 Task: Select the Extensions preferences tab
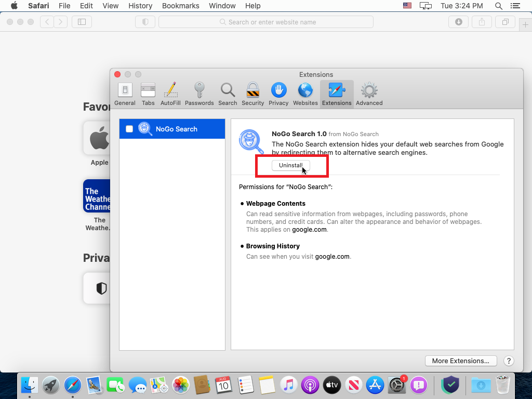tap(337, 95)
